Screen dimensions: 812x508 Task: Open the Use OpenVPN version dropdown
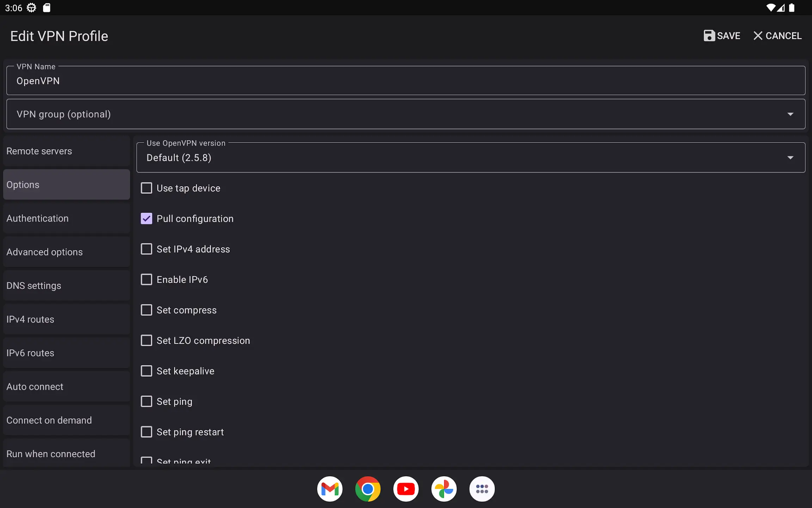791,157
